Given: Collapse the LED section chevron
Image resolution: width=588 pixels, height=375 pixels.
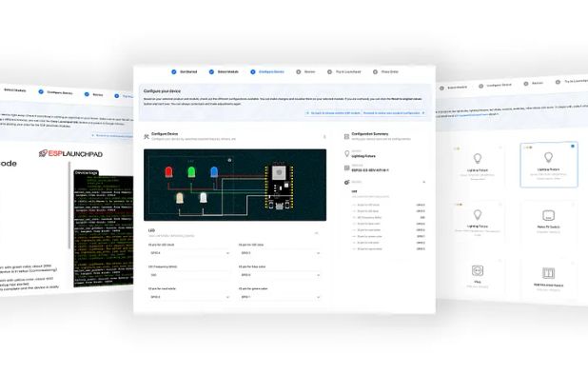Looking at the screenshot, I should 317,233.
